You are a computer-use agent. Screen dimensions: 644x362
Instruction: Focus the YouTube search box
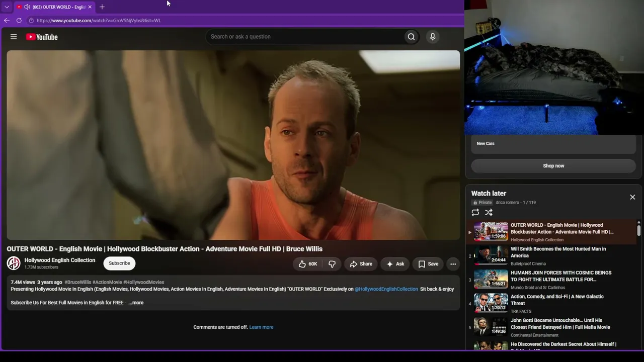tap(305, 37)
